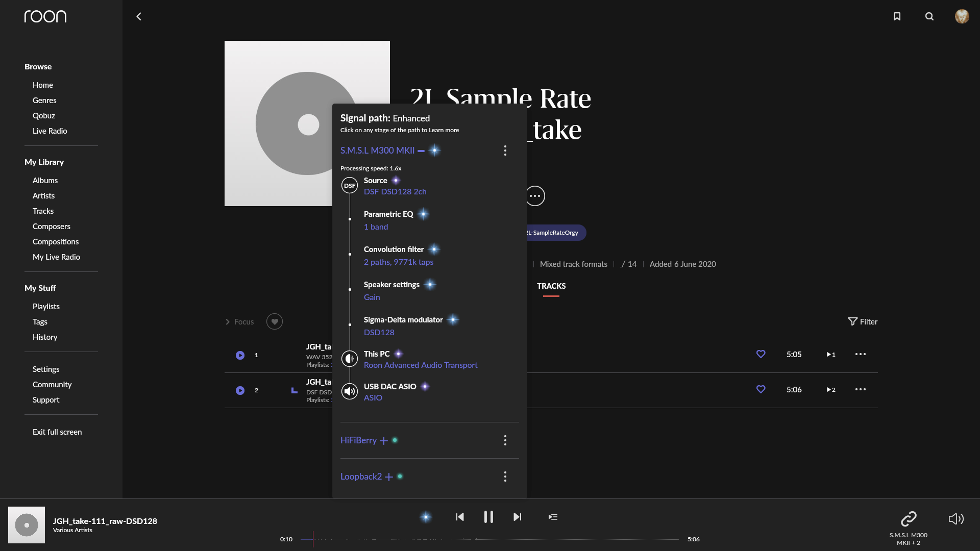The image size is (980, 551).
Task: Click the spinning album art thumbnail
Action: pos(26,524)
